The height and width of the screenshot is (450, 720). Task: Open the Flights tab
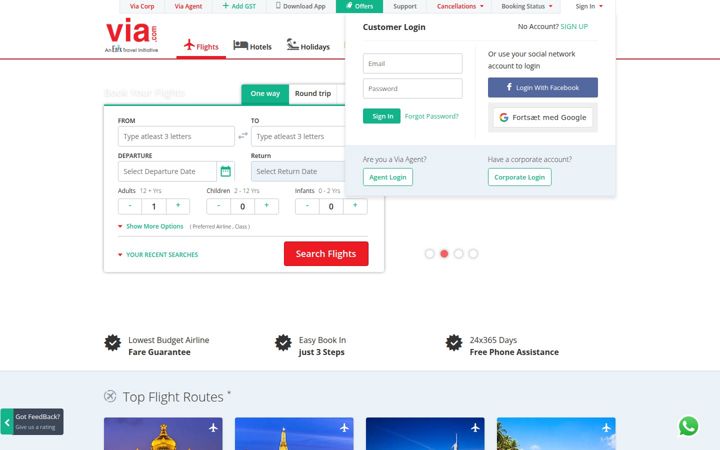[201, 46]
